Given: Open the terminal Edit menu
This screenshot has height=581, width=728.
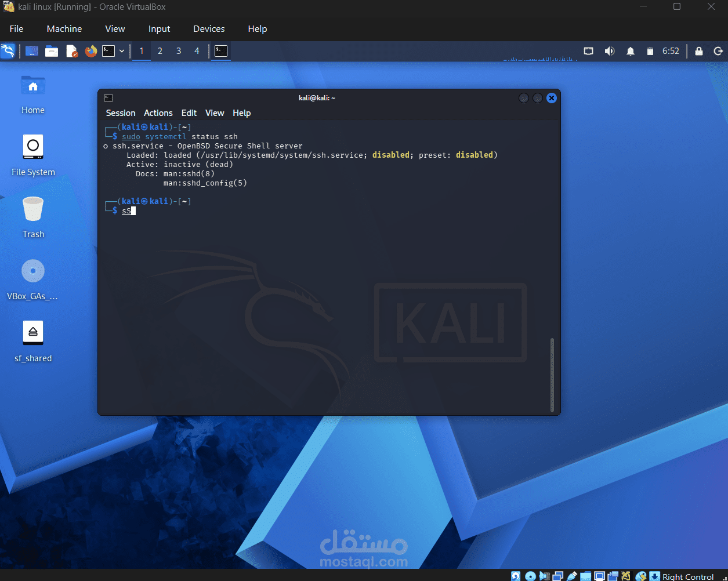Looking at the screenshot, I should (189, 113).
